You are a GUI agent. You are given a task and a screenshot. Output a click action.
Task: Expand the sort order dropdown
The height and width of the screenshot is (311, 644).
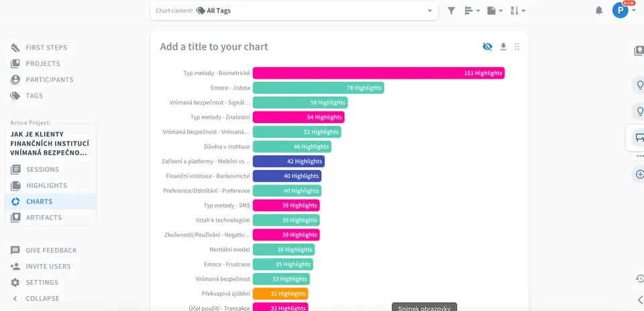tap(517, 11)
